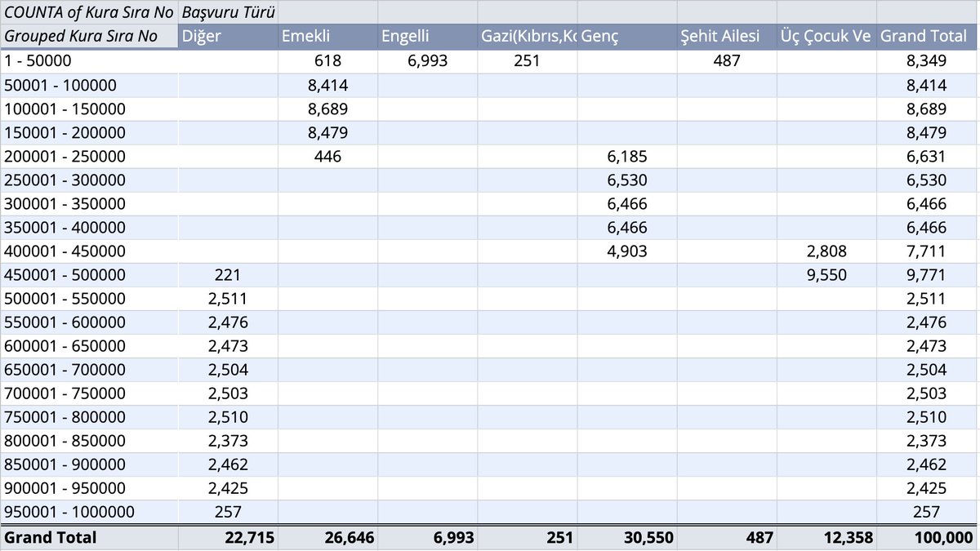The height and width of the screenshot is (551, 980).
Task: Click Diğer value 2,476
Action: pyautogui.click(x=228, y=322)
